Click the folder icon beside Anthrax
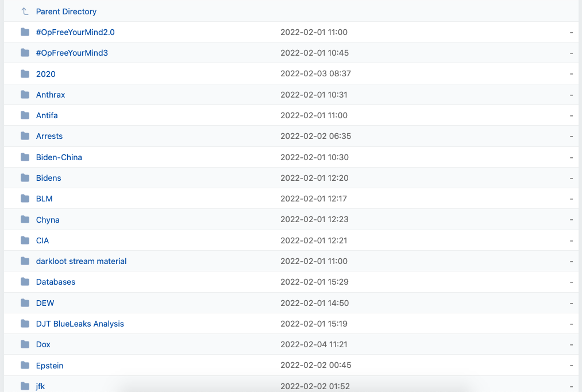 click(x=25, y=95)
